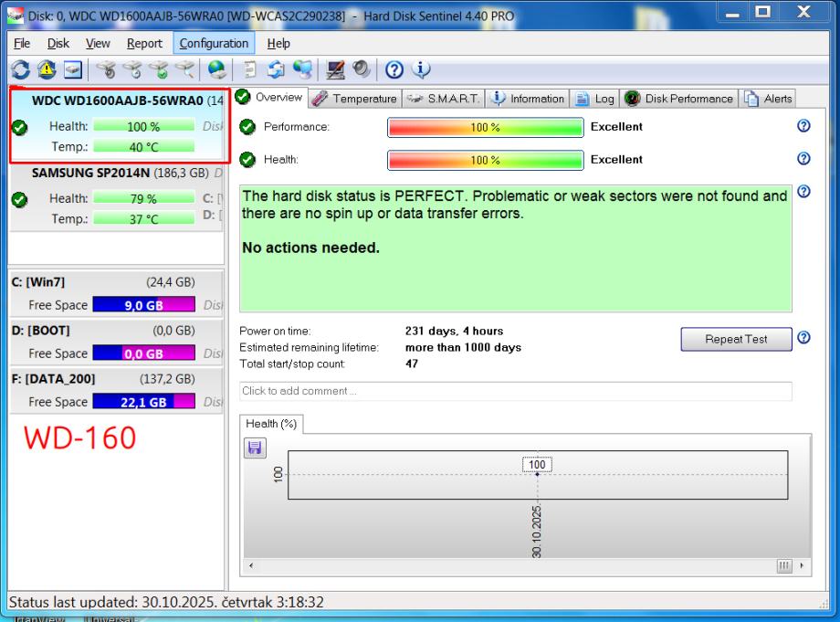The height and width of the screenshot is (622, 840).
Task: Click the report document toolbar icon
Action: point(249,69)
